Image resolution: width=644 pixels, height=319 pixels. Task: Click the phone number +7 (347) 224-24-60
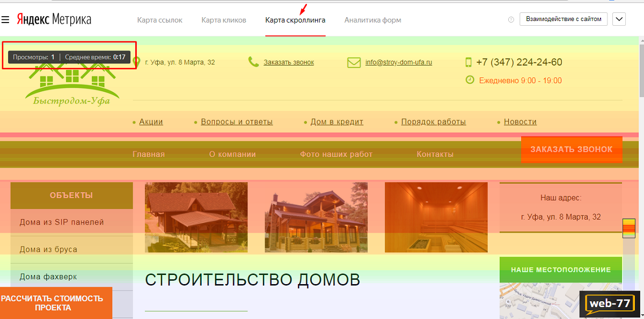519,62
